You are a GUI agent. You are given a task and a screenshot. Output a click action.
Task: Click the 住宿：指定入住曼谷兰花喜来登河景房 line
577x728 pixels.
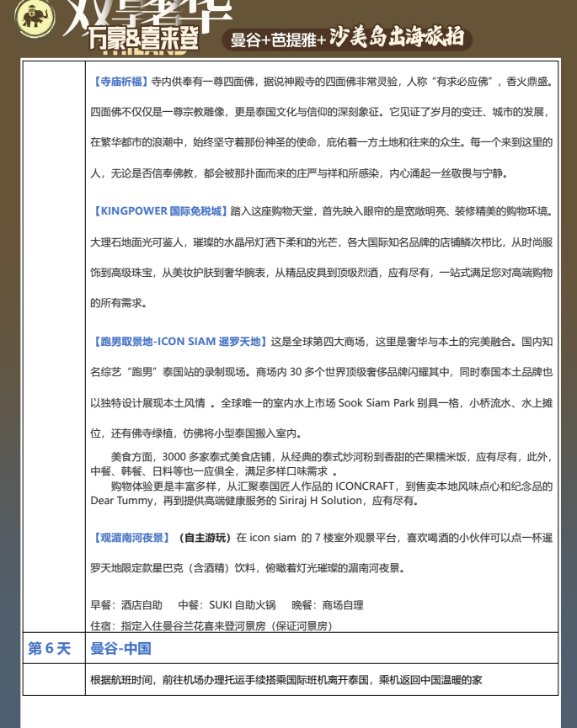[211, 626]
